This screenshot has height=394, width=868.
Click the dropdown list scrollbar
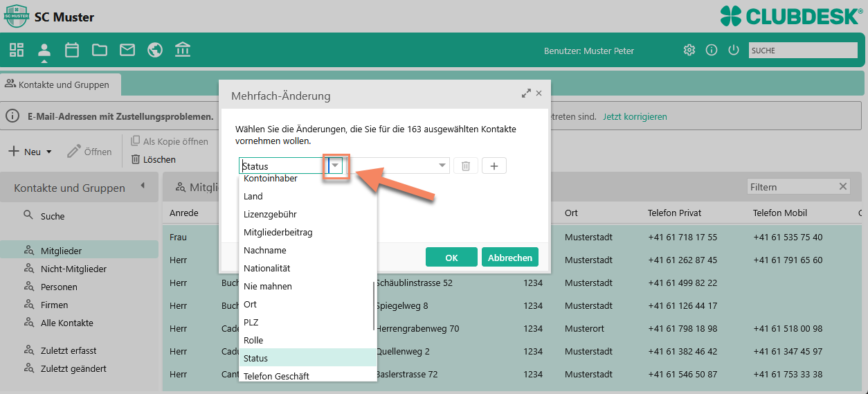374,305
